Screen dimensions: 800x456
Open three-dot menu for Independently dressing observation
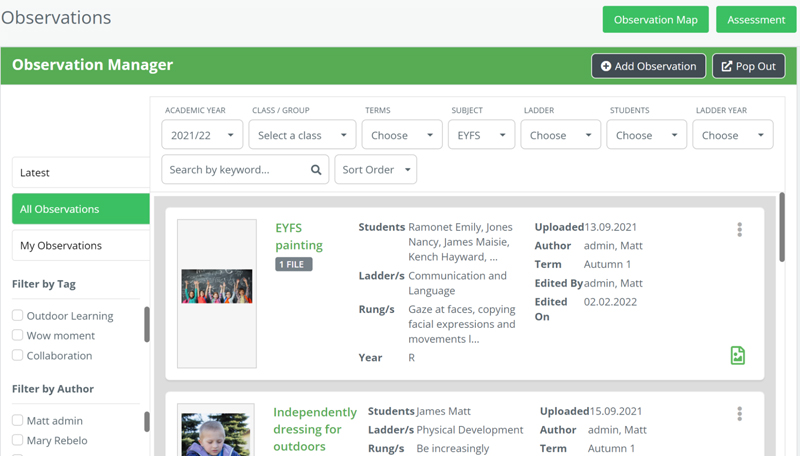tap(739, 414)
